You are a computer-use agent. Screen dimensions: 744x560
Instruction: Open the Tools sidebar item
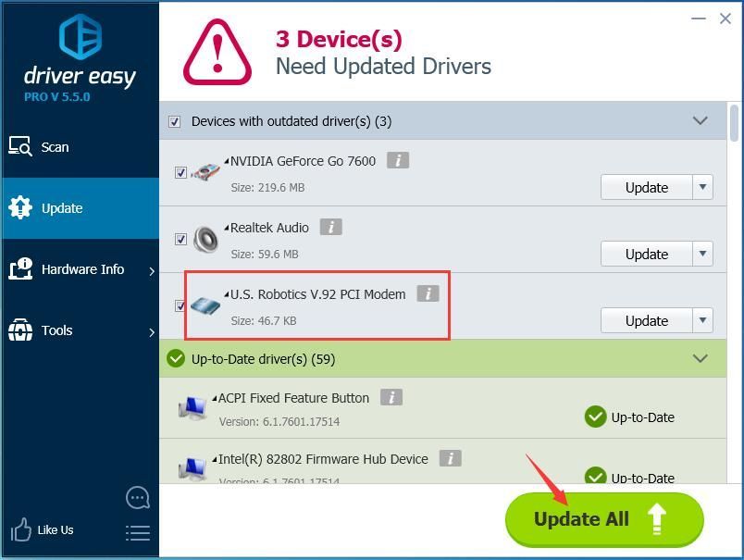point(80,330)
